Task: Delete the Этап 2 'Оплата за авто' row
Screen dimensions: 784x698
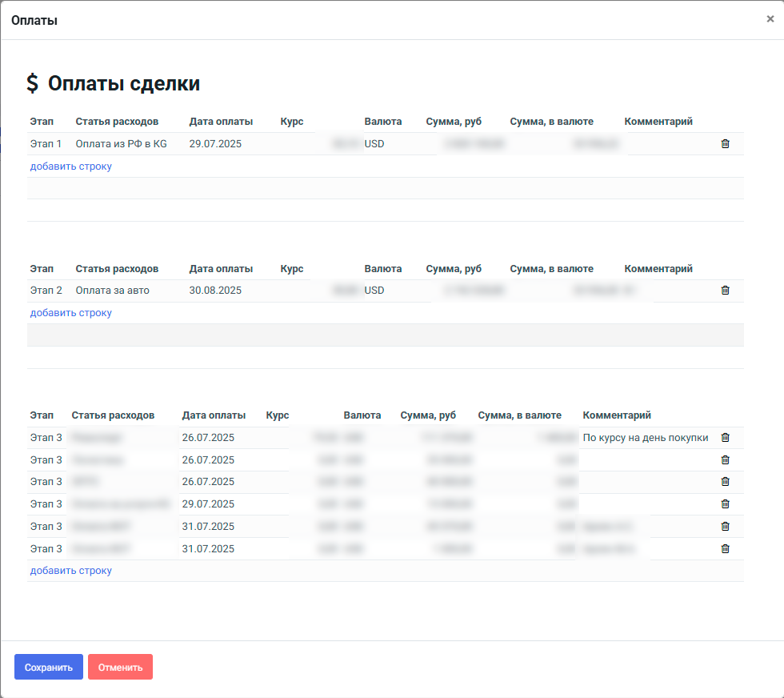Action: click(725, 291)
